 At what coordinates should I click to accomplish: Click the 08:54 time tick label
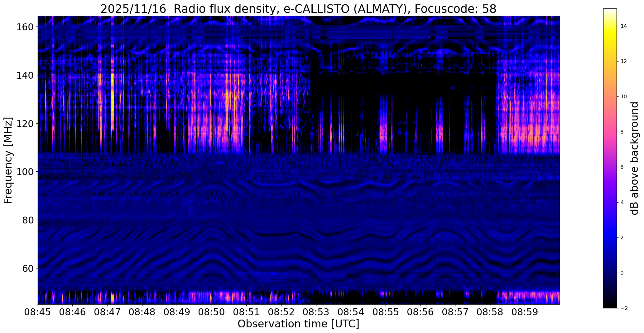point(351,312)
